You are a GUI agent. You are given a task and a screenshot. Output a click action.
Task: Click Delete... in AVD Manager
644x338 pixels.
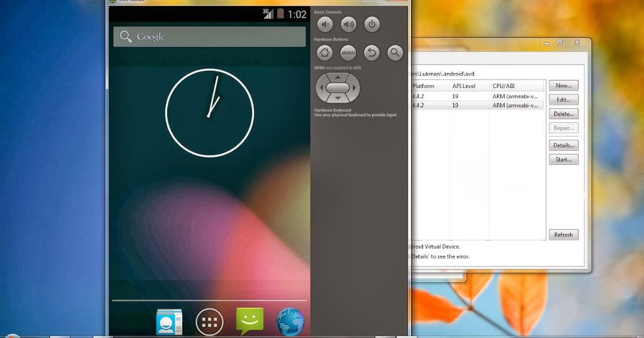(x=563, y=114)
